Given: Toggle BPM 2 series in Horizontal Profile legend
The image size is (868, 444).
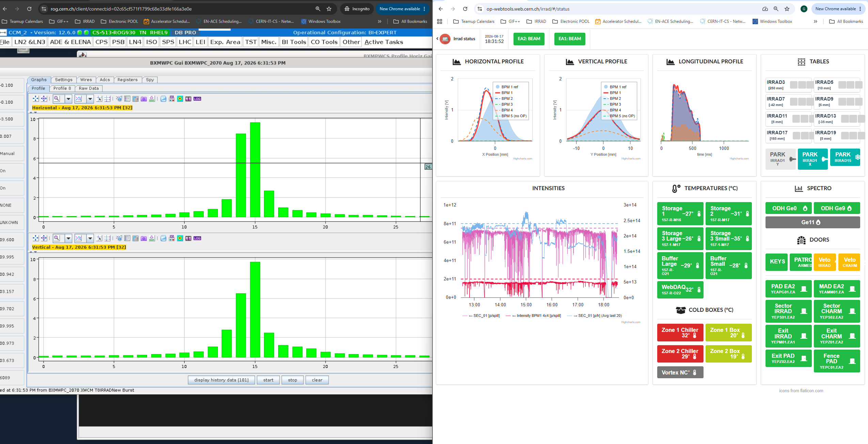Looking at the screenshot, I should (504, 98).
